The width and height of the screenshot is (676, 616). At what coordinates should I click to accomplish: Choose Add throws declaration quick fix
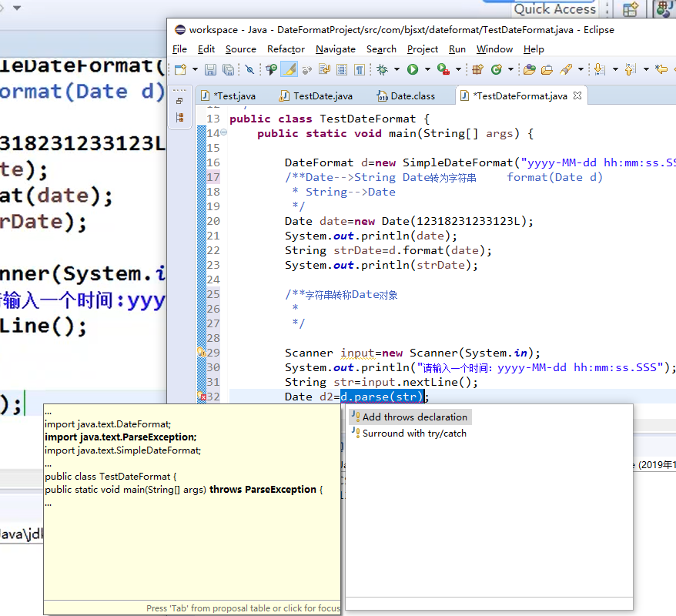[x=410, y=417]
